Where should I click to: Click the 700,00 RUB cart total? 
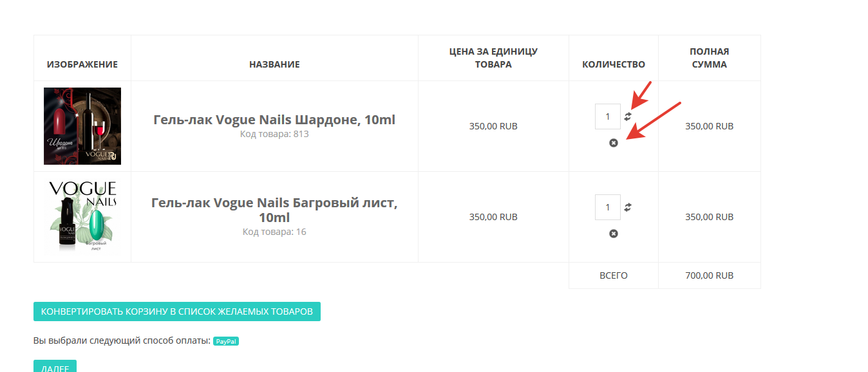(x=709, y=275)
